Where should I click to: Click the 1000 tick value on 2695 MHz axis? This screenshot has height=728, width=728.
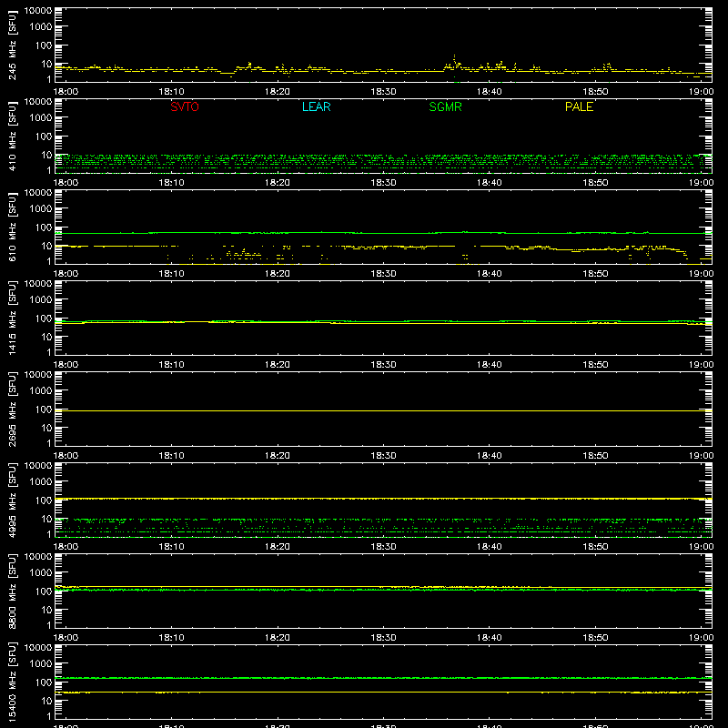41,390
